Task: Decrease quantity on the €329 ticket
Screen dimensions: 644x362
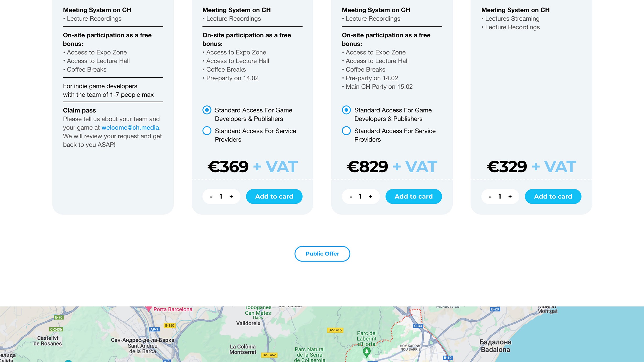Action: click(x=490, y=196)
